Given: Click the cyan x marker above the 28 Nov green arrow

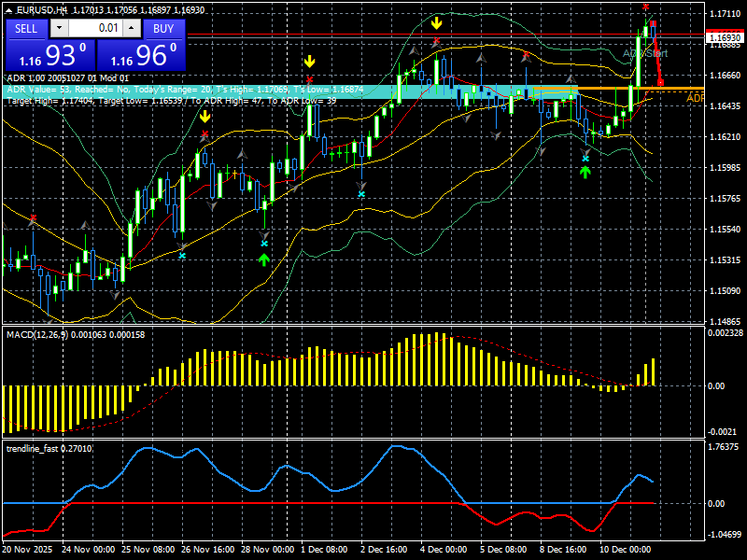Looking at the screenshot, I should pos(264,244).
